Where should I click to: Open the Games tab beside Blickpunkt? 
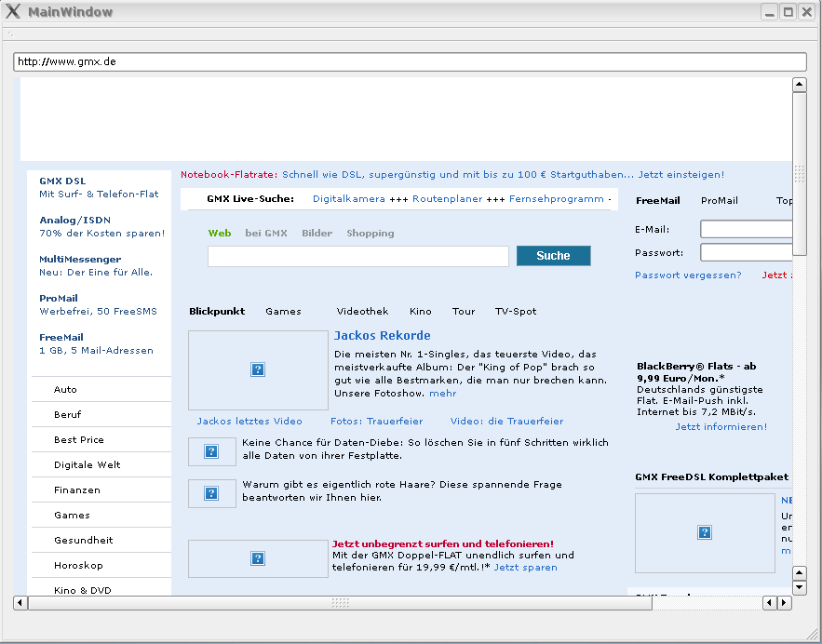(283, 311)
